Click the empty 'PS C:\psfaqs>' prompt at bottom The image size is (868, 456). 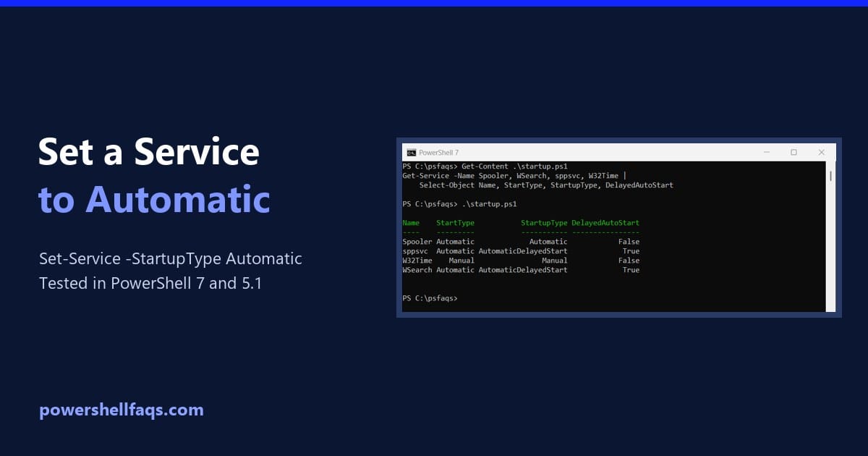click(x=430, y=298)
